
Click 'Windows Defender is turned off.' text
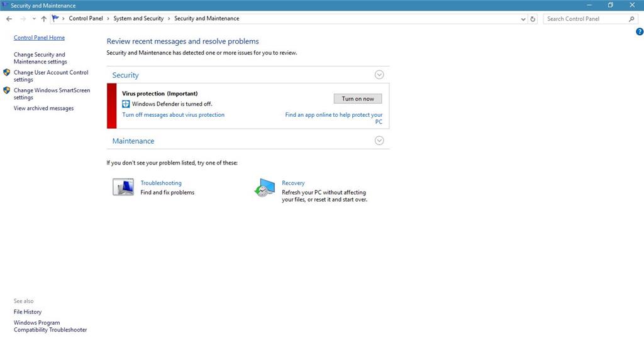[x=172, y=104]
